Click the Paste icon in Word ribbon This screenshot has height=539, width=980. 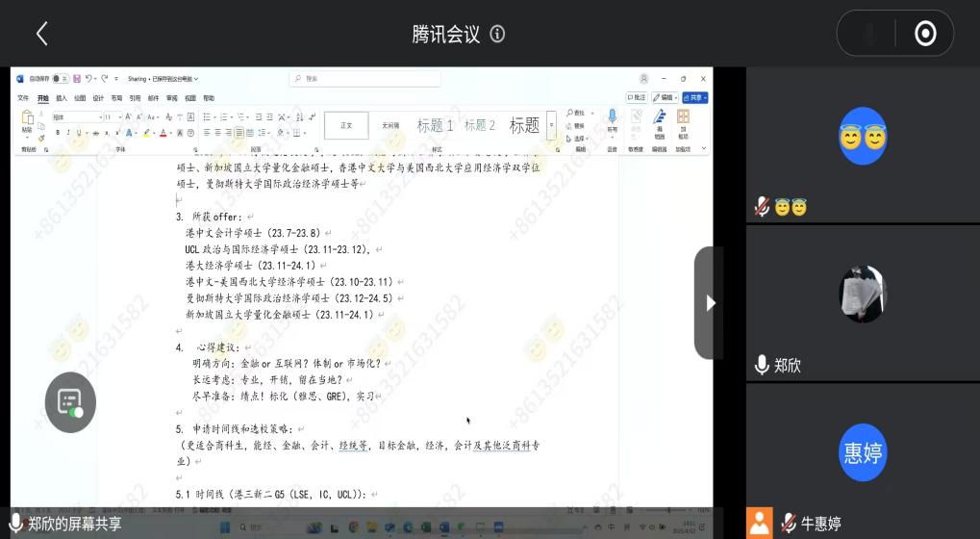tap(27, 120)
